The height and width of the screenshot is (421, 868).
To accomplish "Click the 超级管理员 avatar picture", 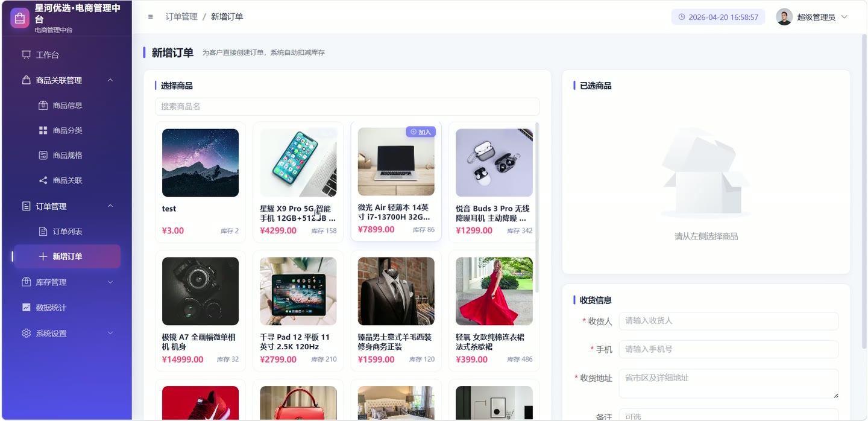I will [784, 17].
